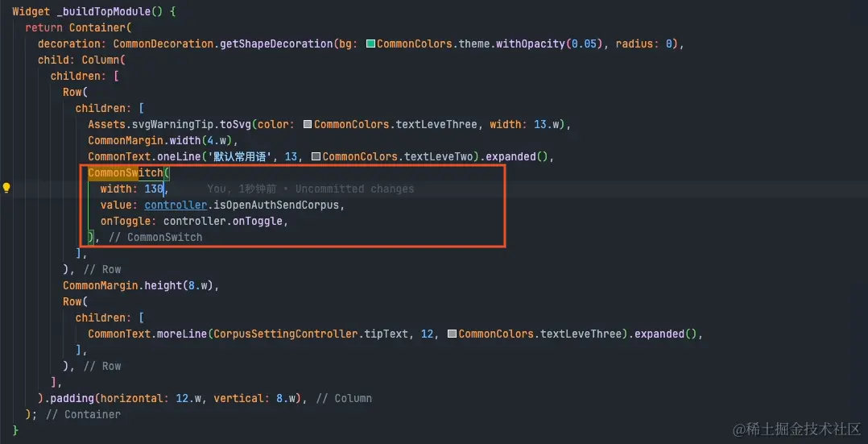Click the blame annotation 'Uncommitted changes'

tap(354, 189)
